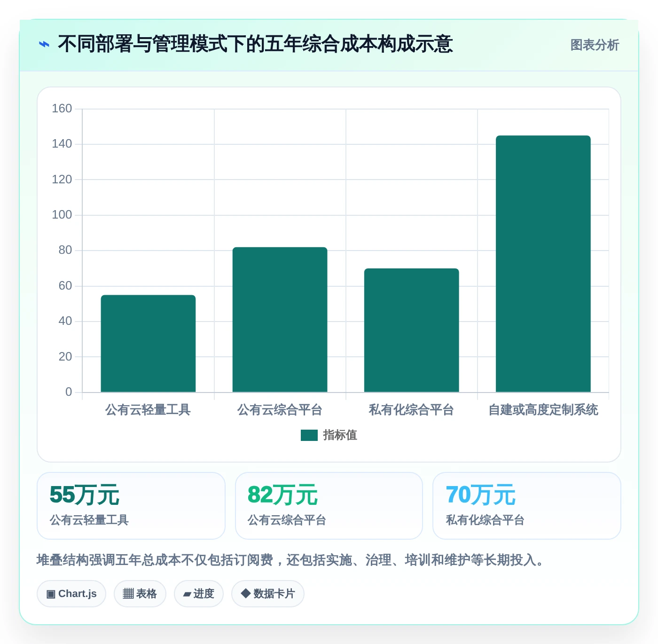Click the 公有云综合平台 x-axis label
The height and width of the screenshot is (644, 658).
[x=280, y=410]
